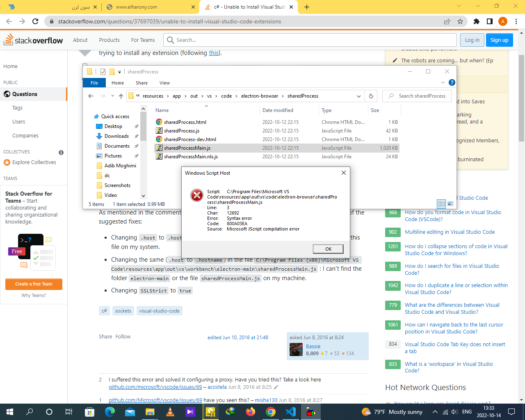Toggle Explorer properties checkmark quick-access button

[103, 72]
